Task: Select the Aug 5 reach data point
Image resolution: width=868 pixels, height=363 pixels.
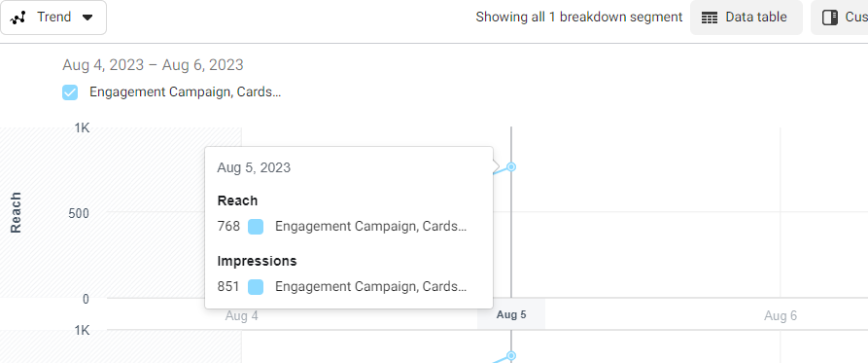Action: point(511,166)
